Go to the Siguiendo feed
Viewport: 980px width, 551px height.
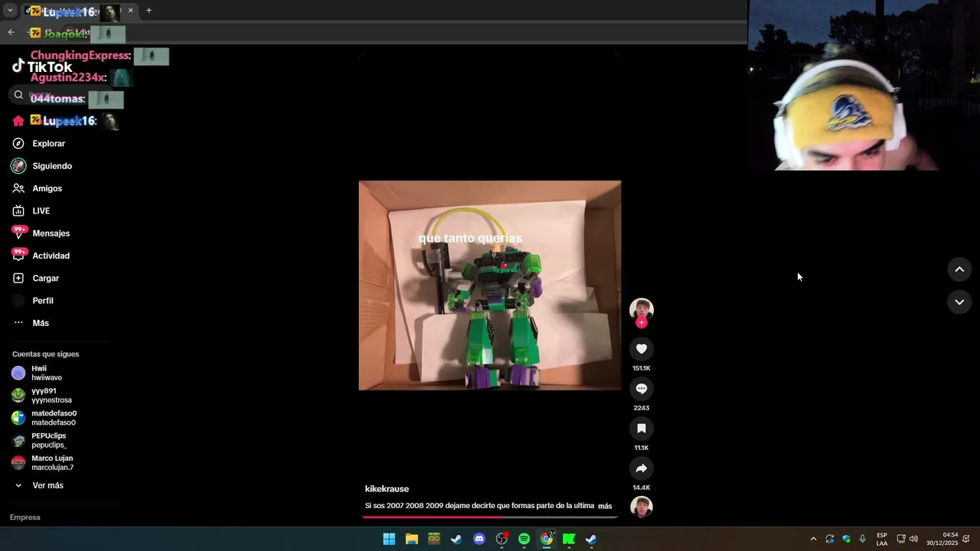(52, 166)
